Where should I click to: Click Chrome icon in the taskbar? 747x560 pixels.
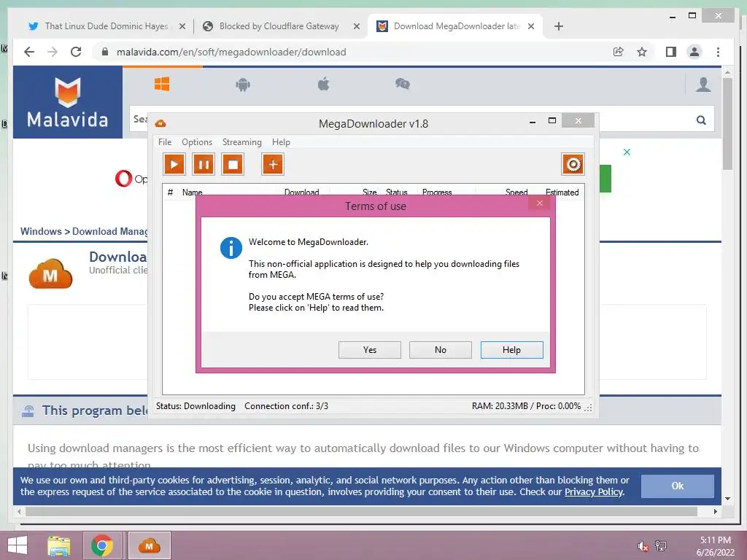[102, 545]
